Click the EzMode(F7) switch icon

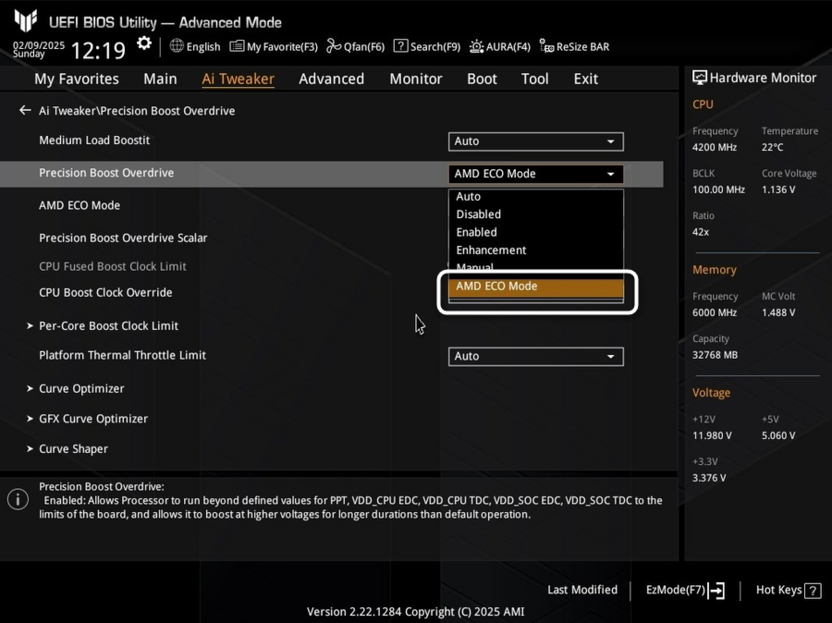[x=716, y=590]
